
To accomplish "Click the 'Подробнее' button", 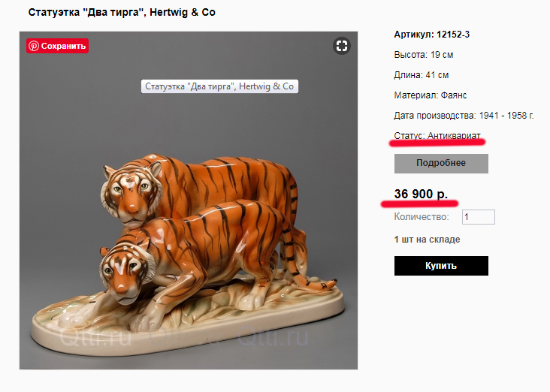I will (x=441, y=163).
